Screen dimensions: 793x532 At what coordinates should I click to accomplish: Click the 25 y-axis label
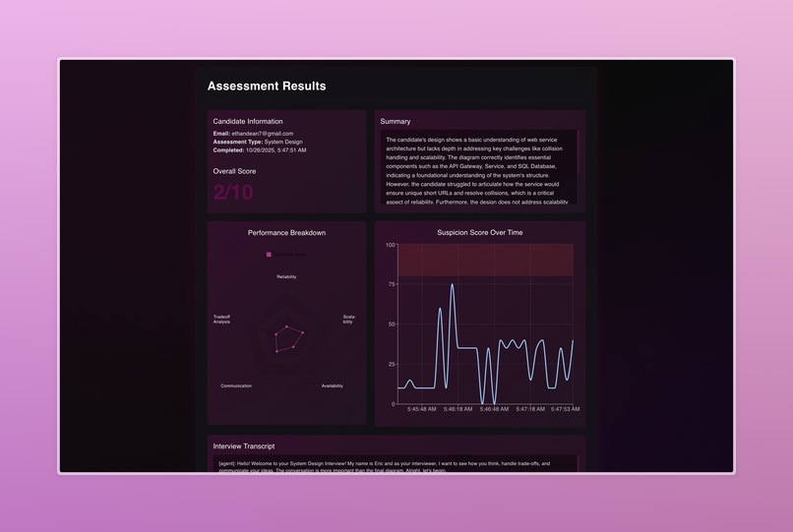coord(392,364)
